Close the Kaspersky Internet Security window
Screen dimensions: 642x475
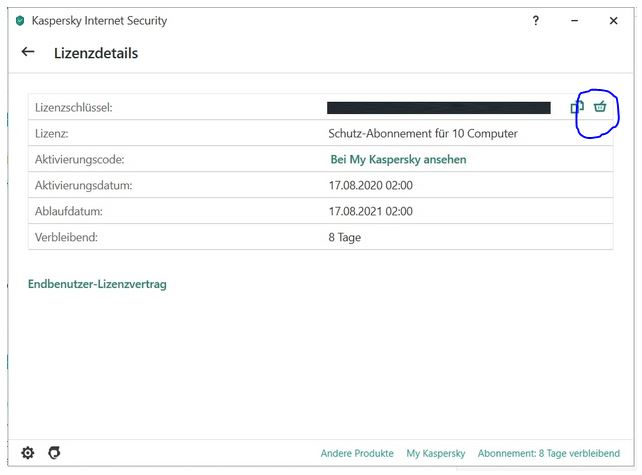pyautogui.click(x=614, y=21)
